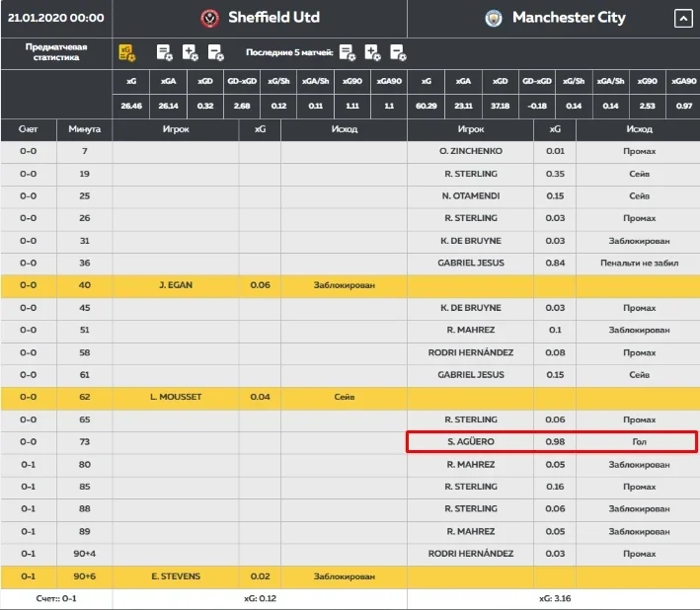Click the 'Минута' column header

coord(84,129)
